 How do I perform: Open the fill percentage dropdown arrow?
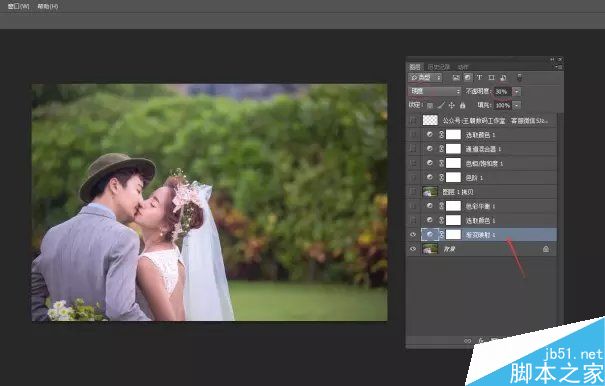pos(517,105)
